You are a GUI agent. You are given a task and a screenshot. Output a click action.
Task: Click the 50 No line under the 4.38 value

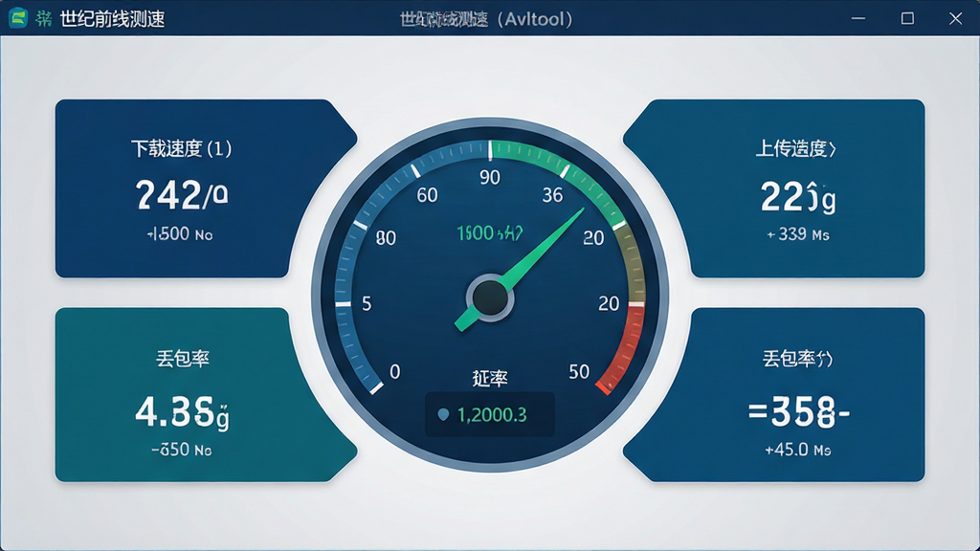coord(181,450)
